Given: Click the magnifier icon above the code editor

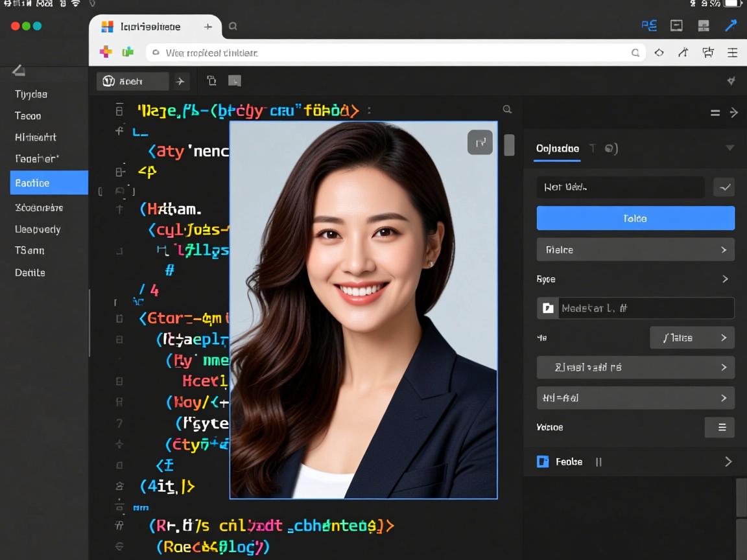Looking at the screenshot, I should 507,110.
